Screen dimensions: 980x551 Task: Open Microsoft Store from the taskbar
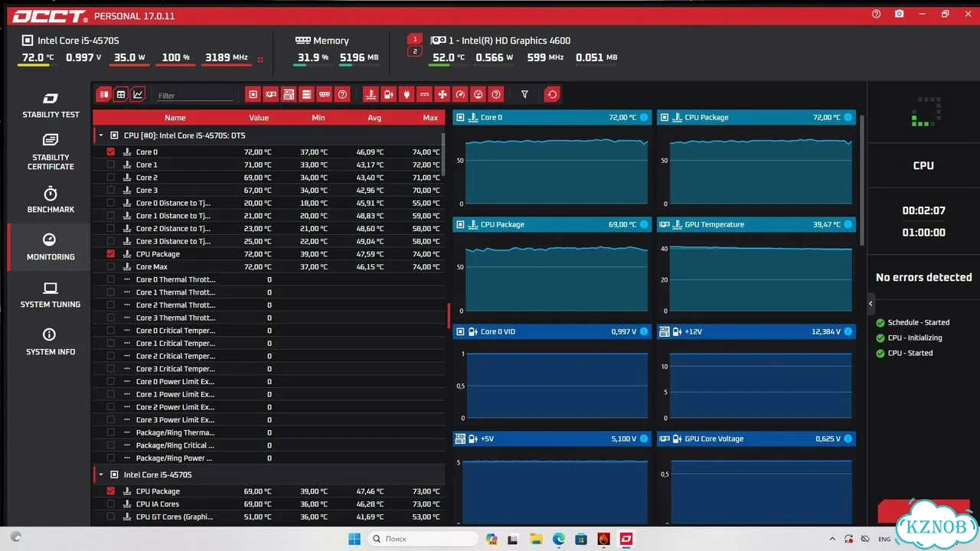coord(581,539)
